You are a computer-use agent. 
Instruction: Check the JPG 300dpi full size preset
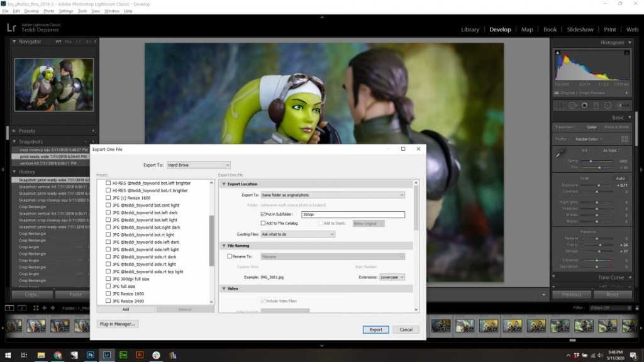(x=108, y=279)
